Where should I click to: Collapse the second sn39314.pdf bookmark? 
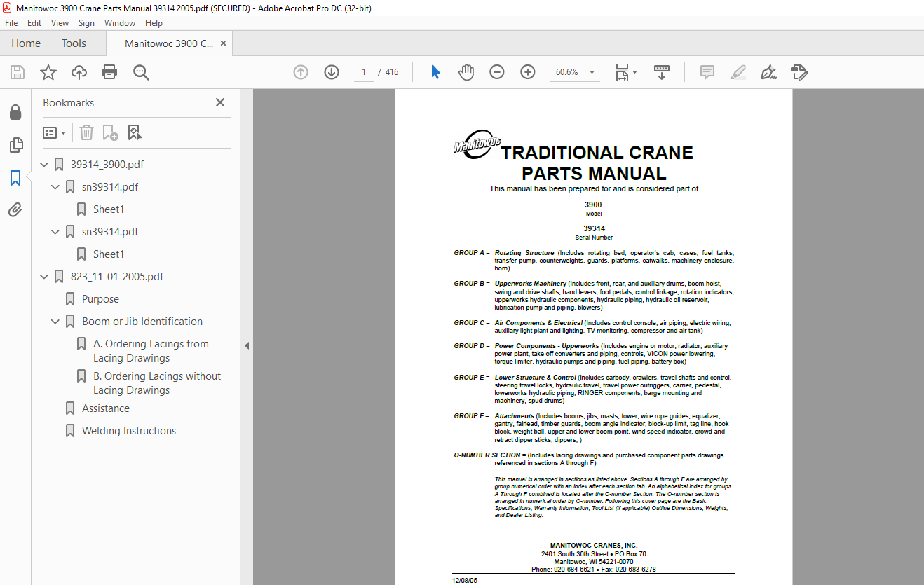(56, 232)
